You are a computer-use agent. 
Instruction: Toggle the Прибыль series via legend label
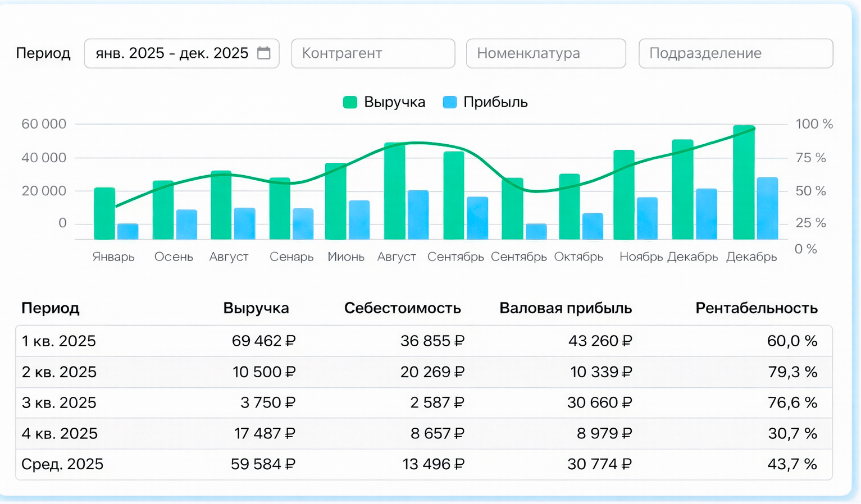pyautogui.click(x=495, y=102)
